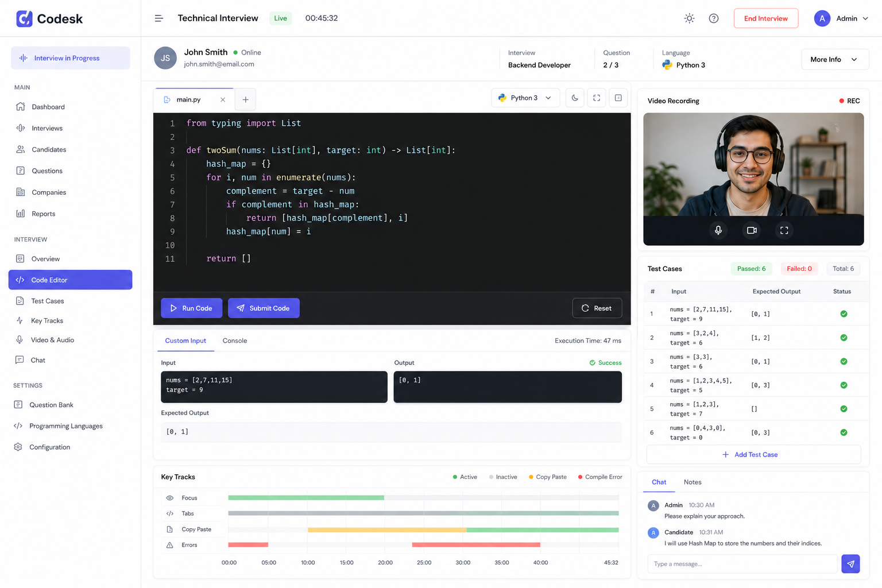Click the End Interview button
Viewport: 882px width, 588px height.
(x=766, y=18)
